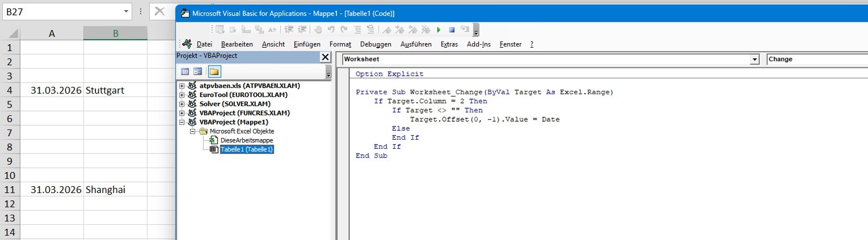
Task: Select Tabelle1 (Tabelle1) in project tree
Action: click(247, 149)
